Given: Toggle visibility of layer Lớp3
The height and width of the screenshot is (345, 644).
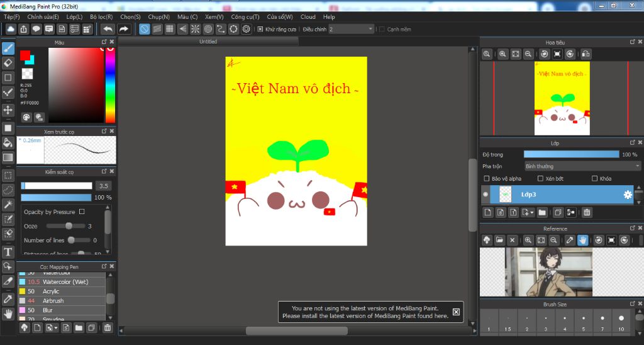Looking at the screenshot, I should click(486, 195).
